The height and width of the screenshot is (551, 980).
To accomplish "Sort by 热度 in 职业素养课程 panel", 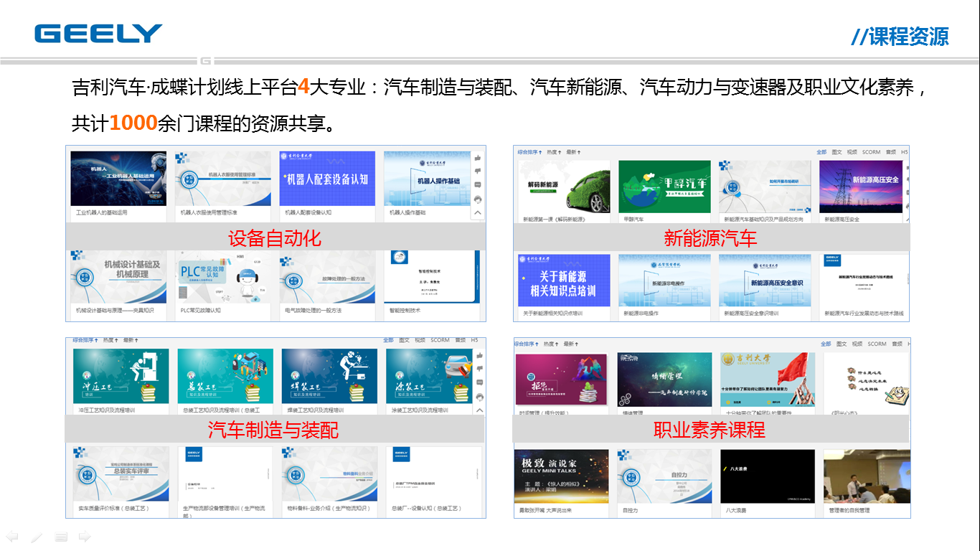I will [552, 344].
